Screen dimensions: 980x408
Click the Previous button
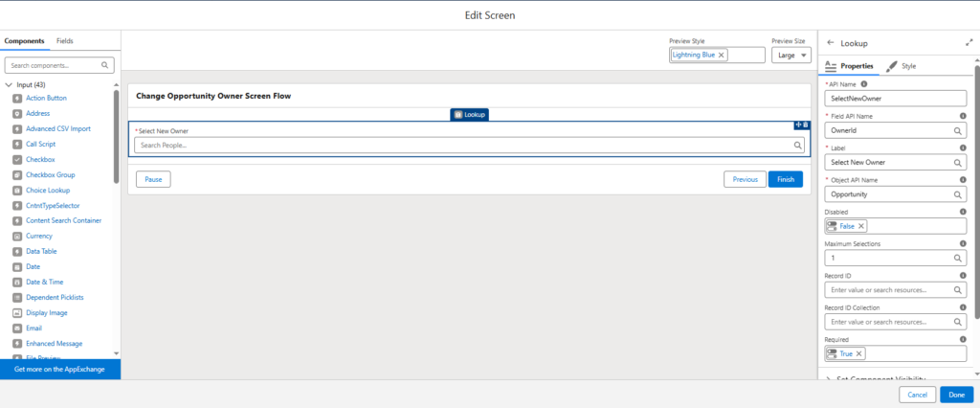[745, 179]
